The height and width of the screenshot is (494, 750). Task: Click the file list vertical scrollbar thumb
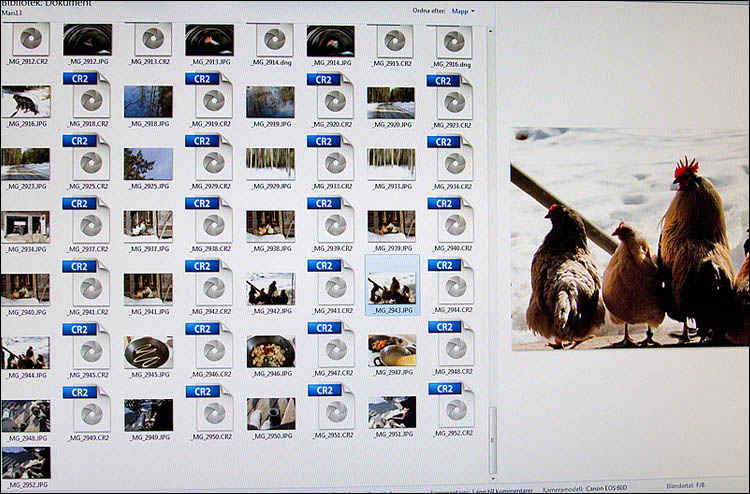(492, 440)
